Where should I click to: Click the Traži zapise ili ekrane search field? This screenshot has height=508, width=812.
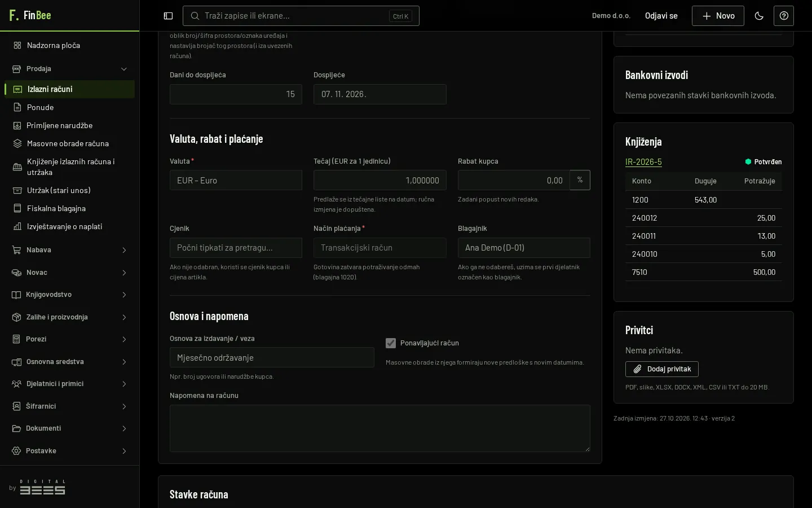click(x=301, y=16)
